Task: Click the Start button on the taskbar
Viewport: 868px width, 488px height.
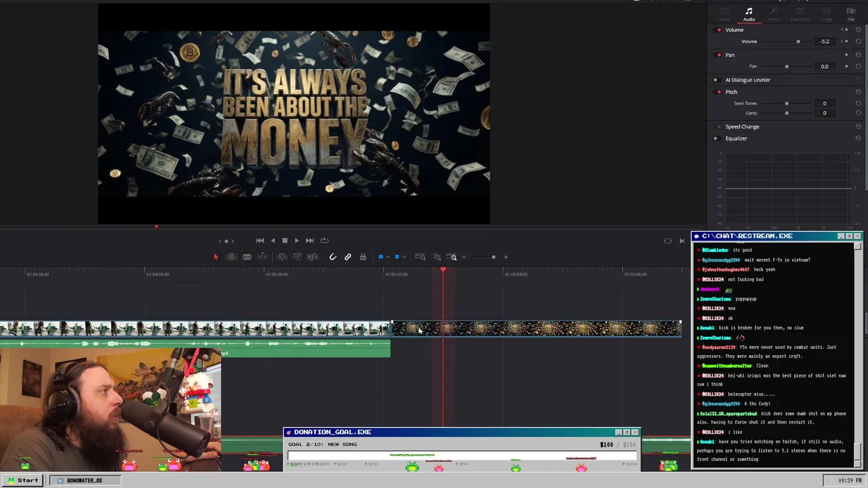Action: [x=23, y=481]
